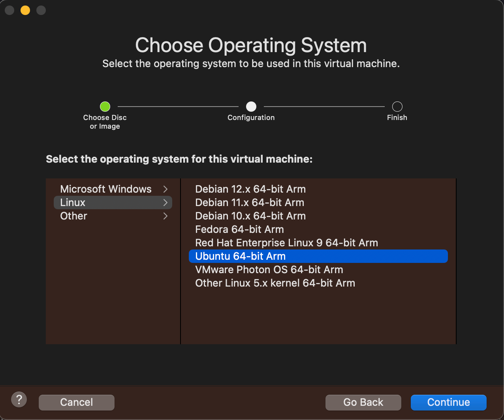
Task: Click the Continue button
Action: [449, 402]
